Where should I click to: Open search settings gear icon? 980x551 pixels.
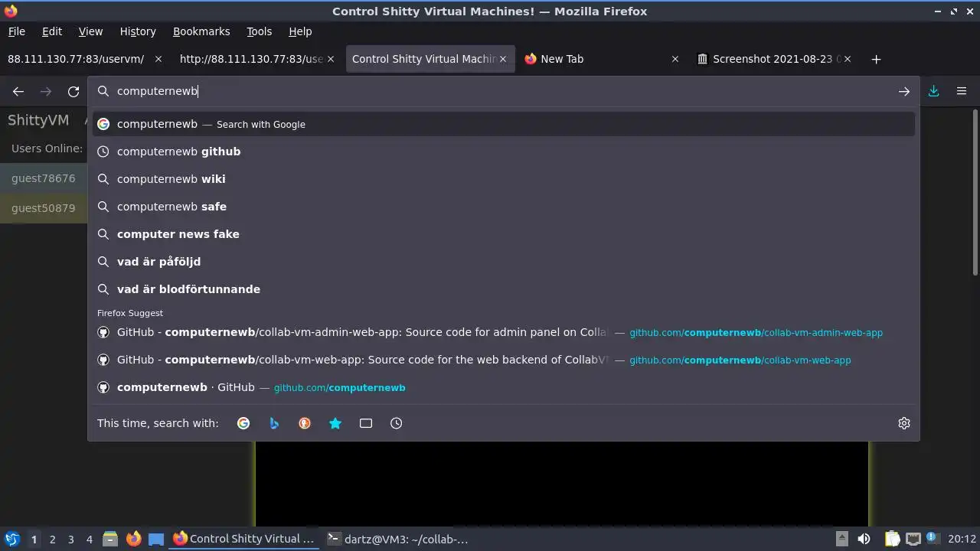(904, 423)
